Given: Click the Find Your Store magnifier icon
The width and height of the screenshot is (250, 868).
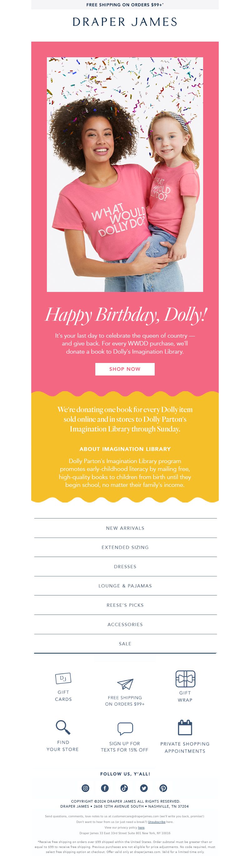Looking at the screenshot, I should click(63, 727).
